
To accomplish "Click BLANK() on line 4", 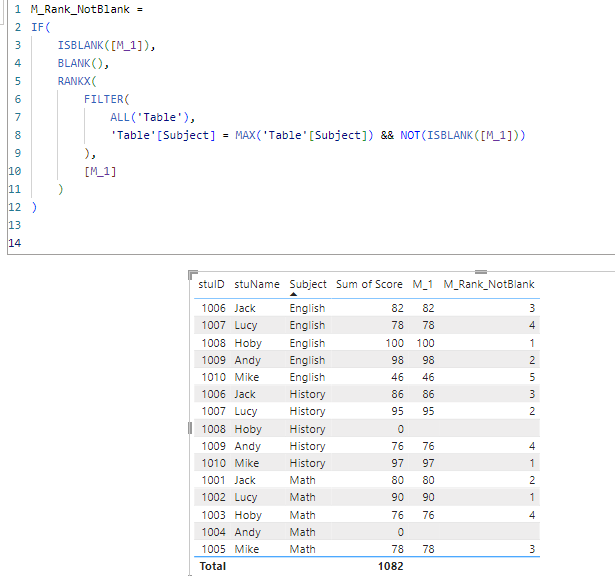I will pyautogui.click(x=80, y=63).
